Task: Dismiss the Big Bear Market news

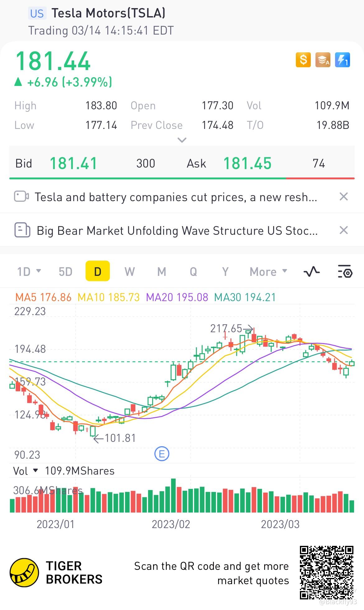Action: click(343, 230)
